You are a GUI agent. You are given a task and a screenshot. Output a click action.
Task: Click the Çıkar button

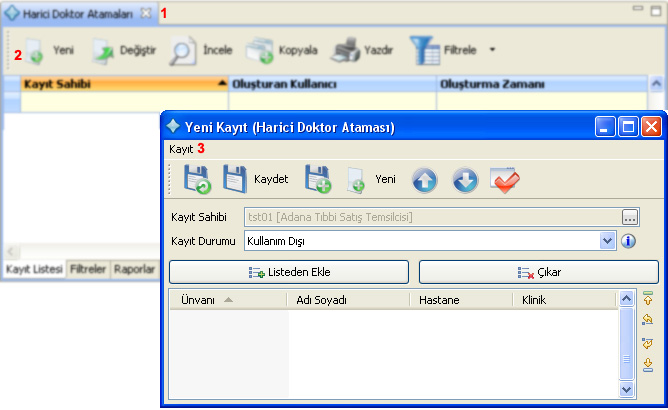526,272
